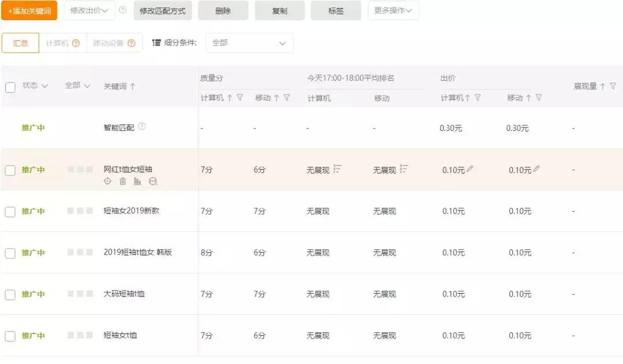Viewport: 623px width, 364px height.
Task: Select the target/locate icon under 网红t恤女短袖
Action: [x=107, y=181]
